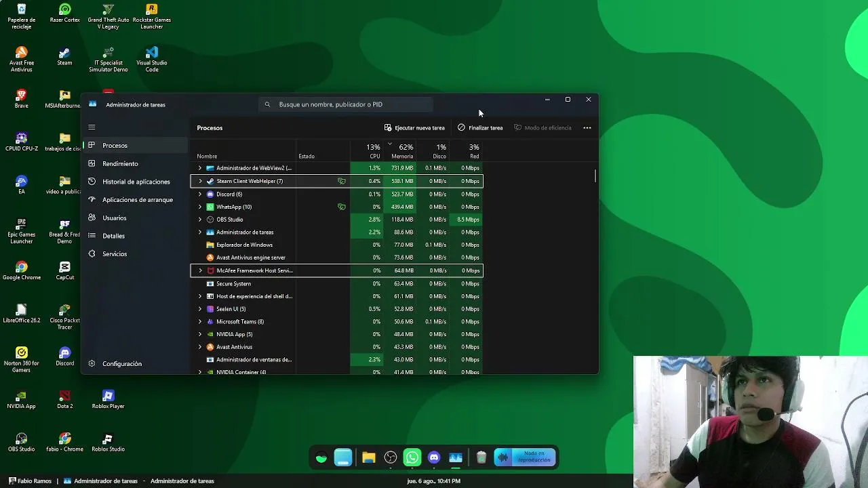Expand the Steam Client WebHelper (7) group
868x488 pixels.
(199, 181)
